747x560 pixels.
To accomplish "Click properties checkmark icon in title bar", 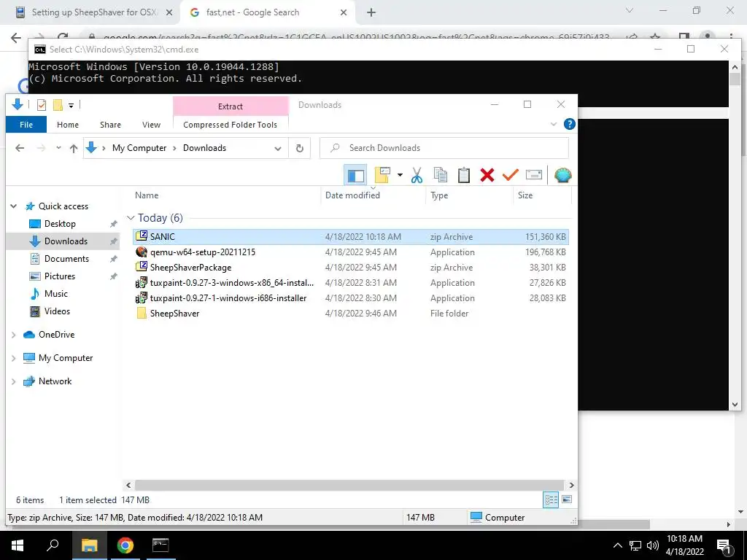I will (x=42, y=105).
